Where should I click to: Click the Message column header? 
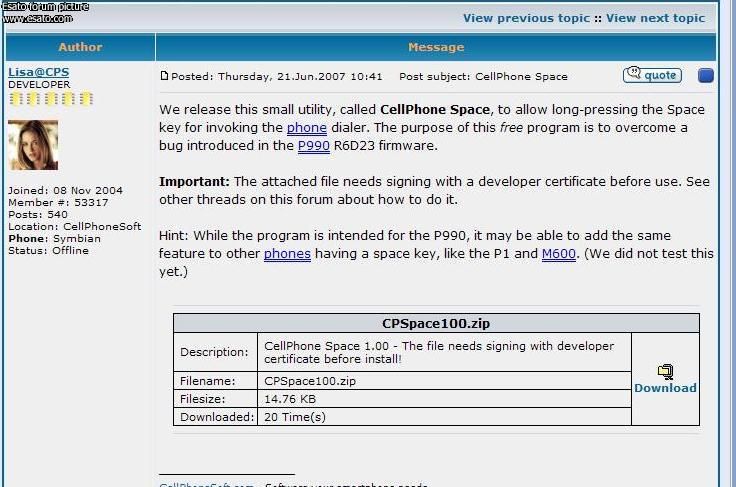click(x=436, y=47)
